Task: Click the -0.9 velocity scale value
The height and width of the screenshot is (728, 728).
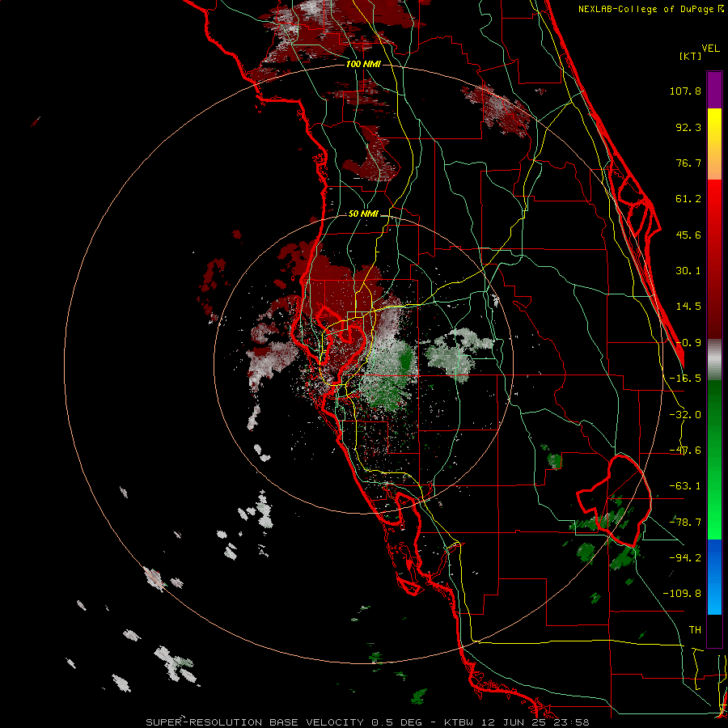Action: click(x=688, y=343)
